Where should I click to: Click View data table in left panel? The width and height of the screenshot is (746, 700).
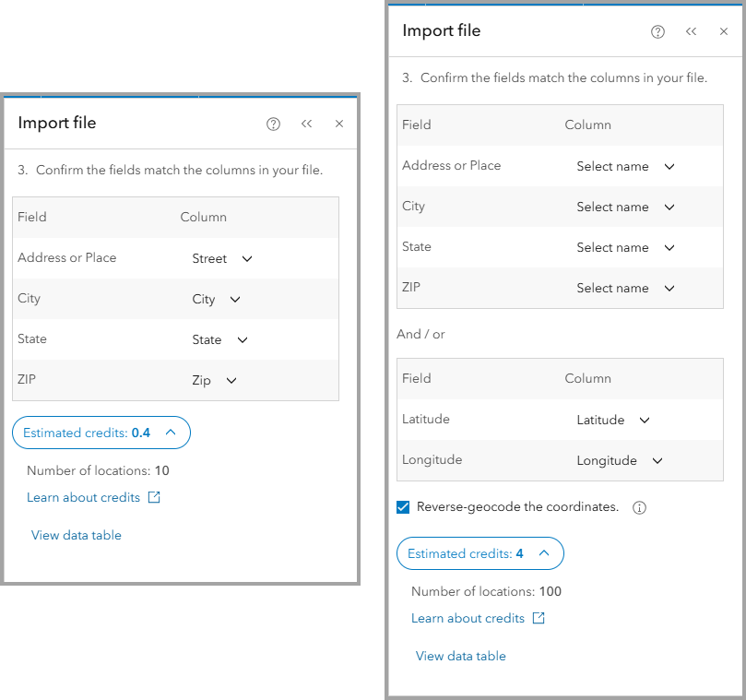(x=77, y=535)
